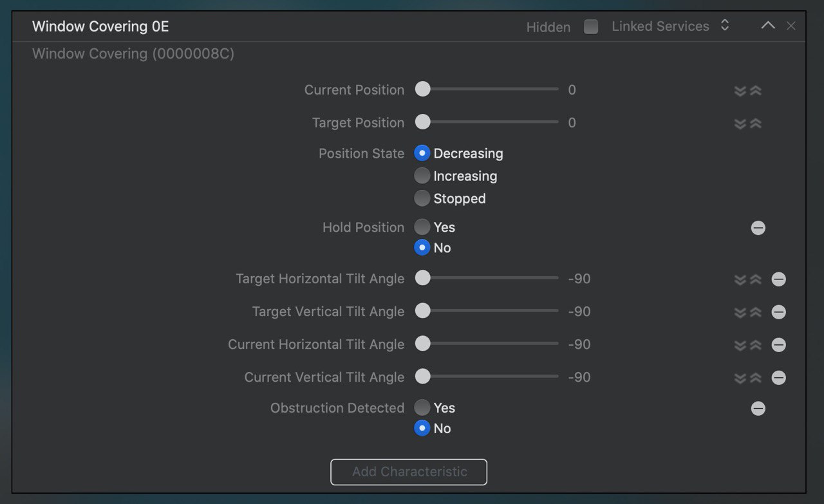Select the Increasing position state
This screenshot has height=504, width=824.
click(422, 176)
